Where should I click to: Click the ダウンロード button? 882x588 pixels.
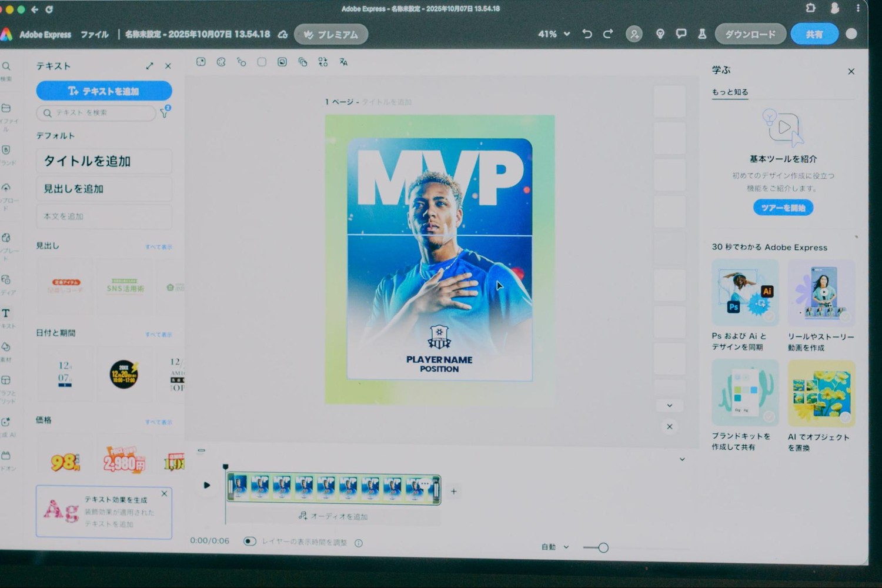[750, 34]
